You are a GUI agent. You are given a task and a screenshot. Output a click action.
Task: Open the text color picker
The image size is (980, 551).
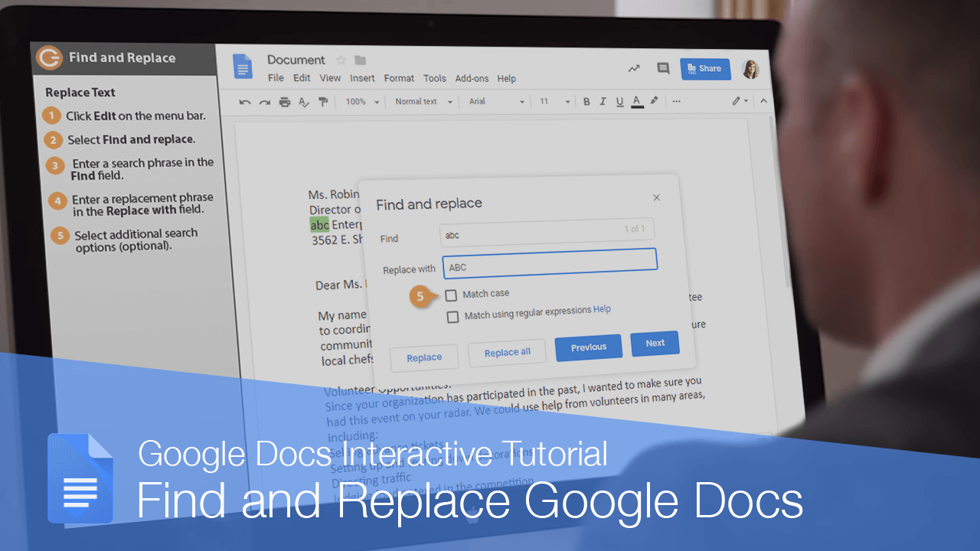[x=636, y=101]
